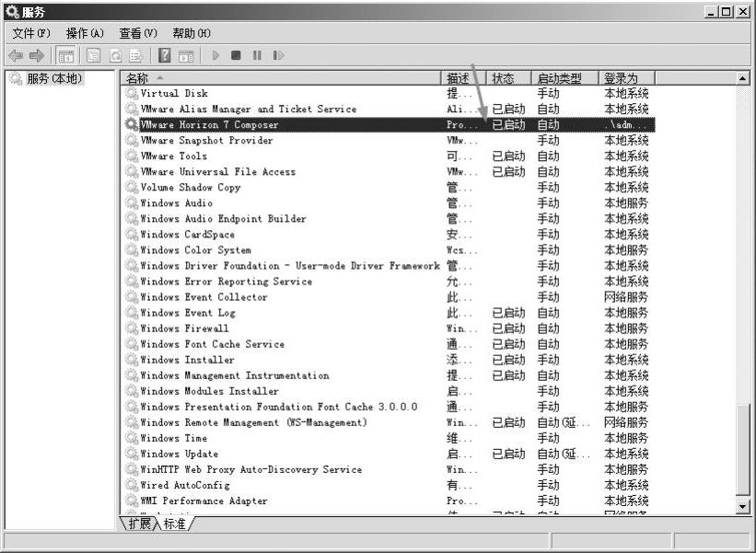756x553 pixels.
Task: Select Wired AutoConfig service
Action: pos(388,485)
